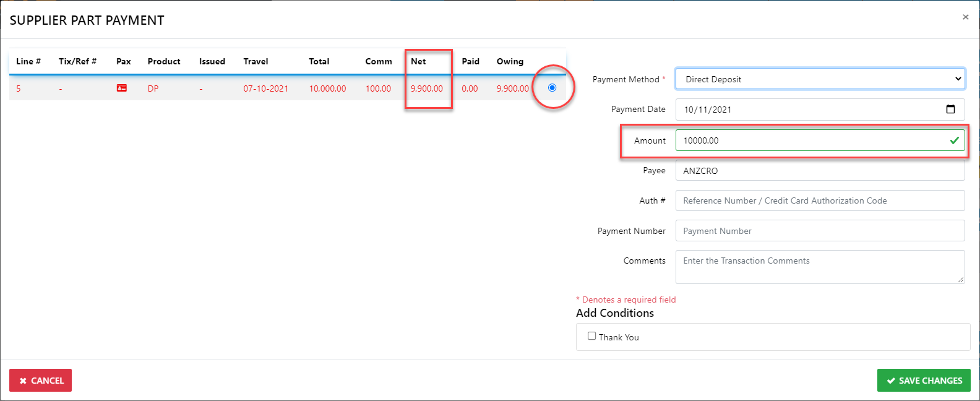Click the Payee field containing ANZCRO
Viewport: 980px width, 401px height.
[820, 171]
